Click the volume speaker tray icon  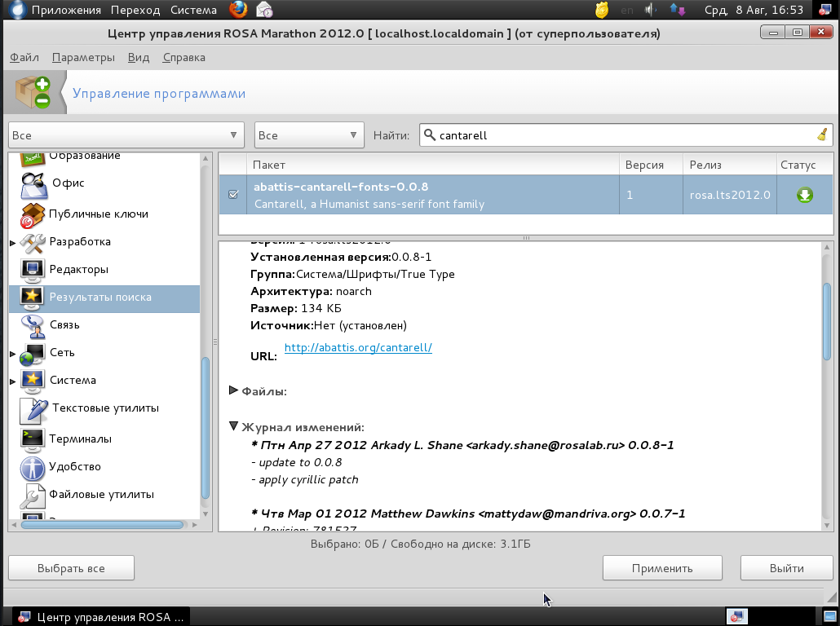(651, 10)
